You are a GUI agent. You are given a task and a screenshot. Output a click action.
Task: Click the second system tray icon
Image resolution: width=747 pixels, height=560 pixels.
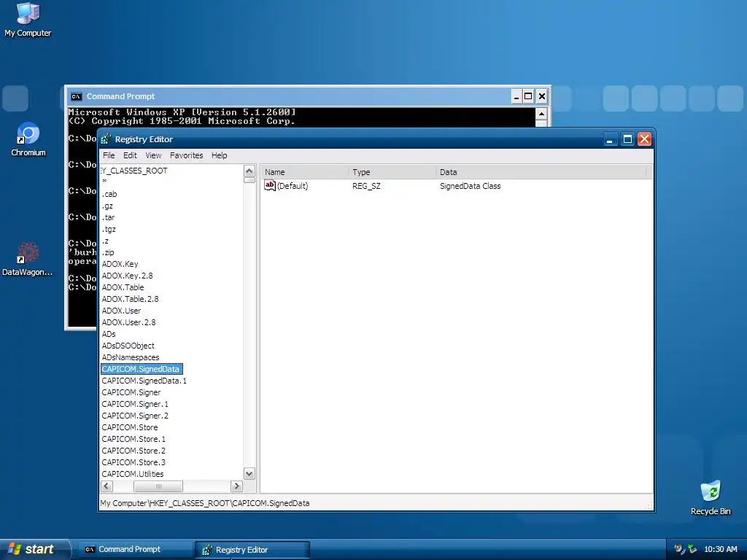(692, 549)
